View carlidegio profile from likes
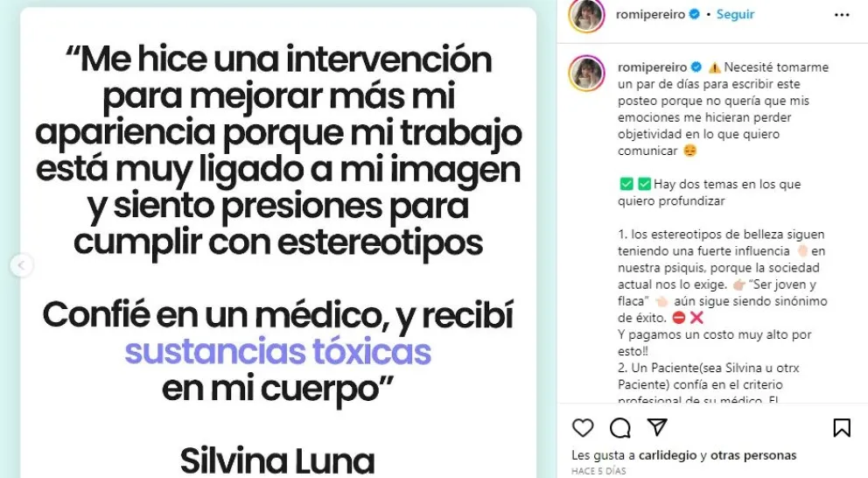This screenshot has width=868, height=478. (668, 455)
